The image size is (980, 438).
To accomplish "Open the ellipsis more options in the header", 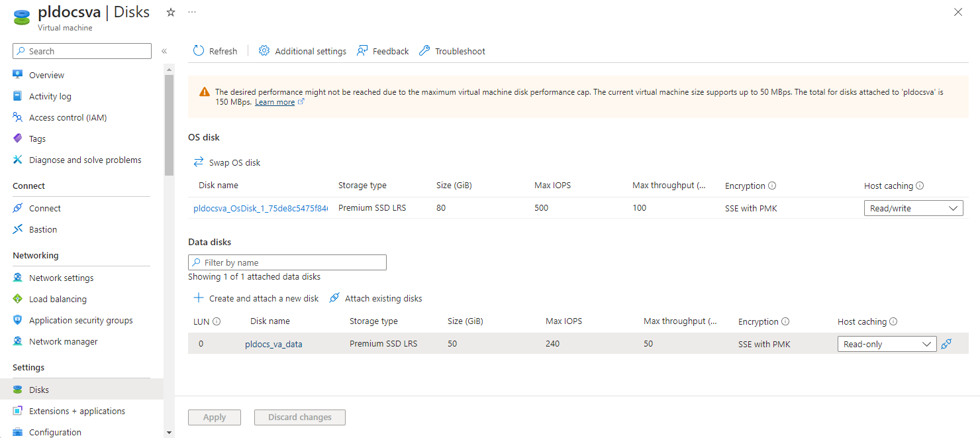I will (x=192, y=12).
